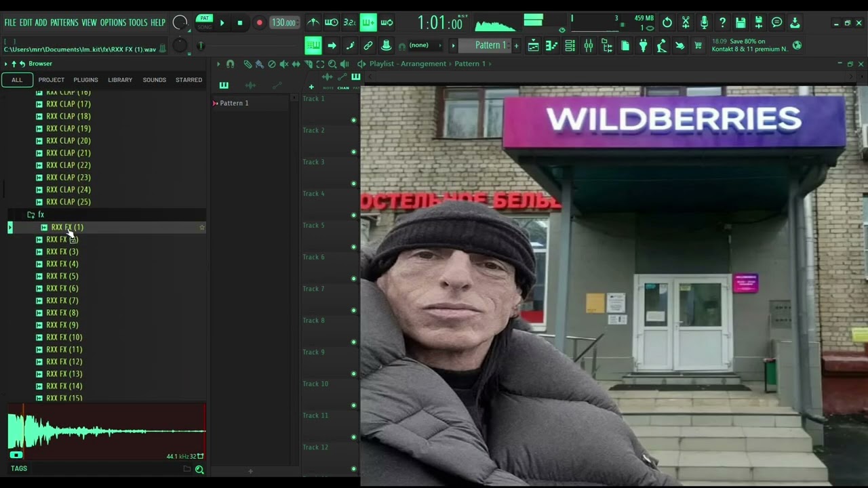This screenshot has height=488, width=868.
Task: Open the help question mark icon
Action: pos(722,22)
